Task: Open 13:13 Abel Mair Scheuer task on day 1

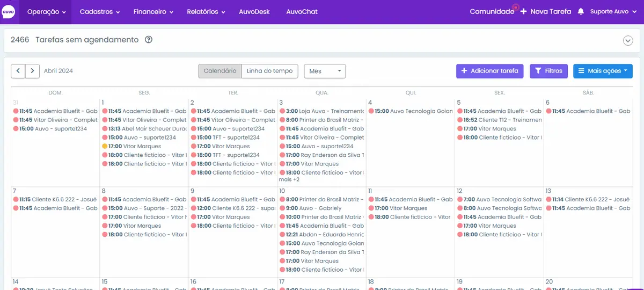Action: tap(143, 129)
